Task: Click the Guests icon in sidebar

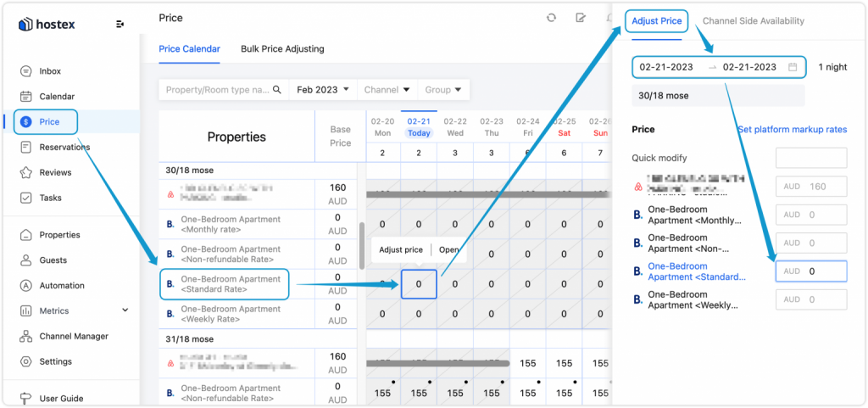Action: click(x=26, y=260)
